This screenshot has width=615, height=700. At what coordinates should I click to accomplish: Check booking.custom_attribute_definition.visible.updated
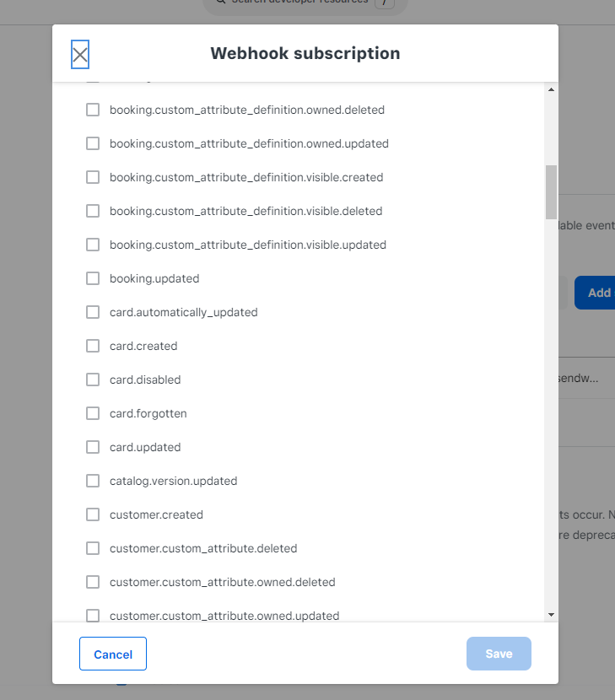tap(93, 245)
